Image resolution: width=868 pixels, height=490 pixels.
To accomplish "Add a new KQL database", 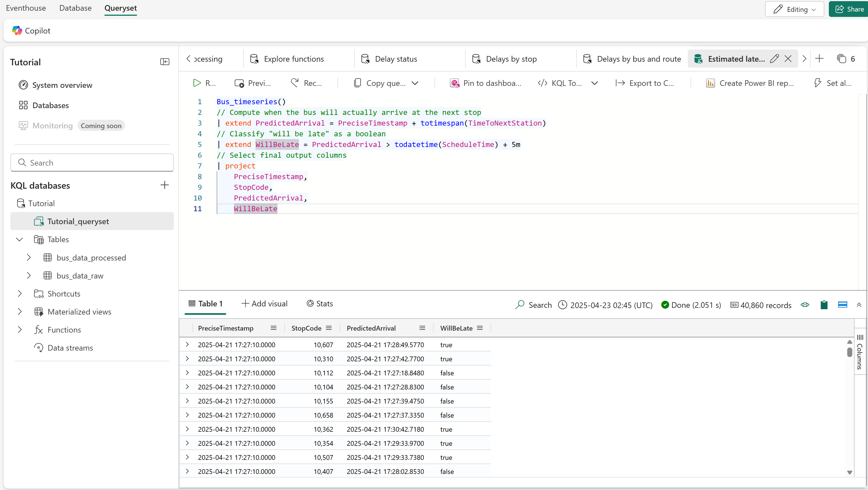I will (165, 185).
